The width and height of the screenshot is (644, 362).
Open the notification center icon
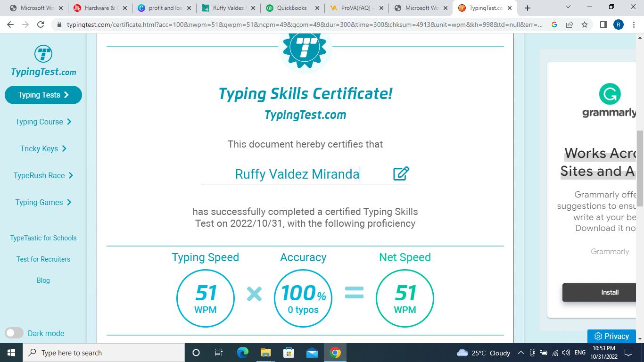point(628,353)
